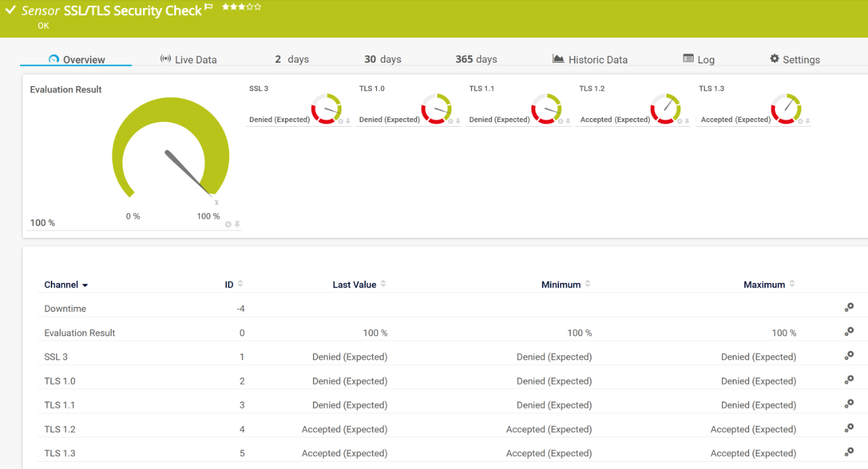Viewport: 868px width, 469px height.
Task: Open the Historic Data tab
Action: click(590, 59)
